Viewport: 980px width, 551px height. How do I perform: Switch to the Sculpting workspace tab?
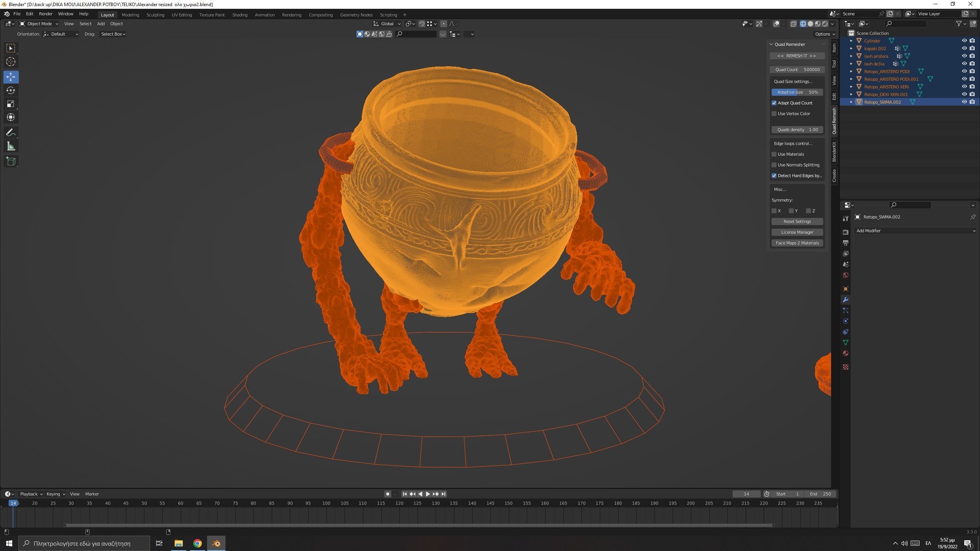(x=155, y=15)
